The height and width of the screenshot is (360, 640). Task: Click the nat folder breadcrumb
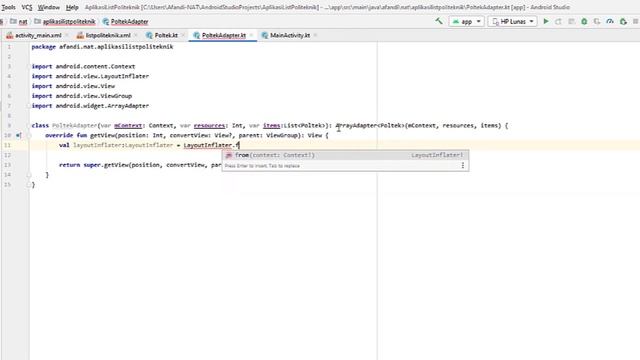[x=19, y=22]
